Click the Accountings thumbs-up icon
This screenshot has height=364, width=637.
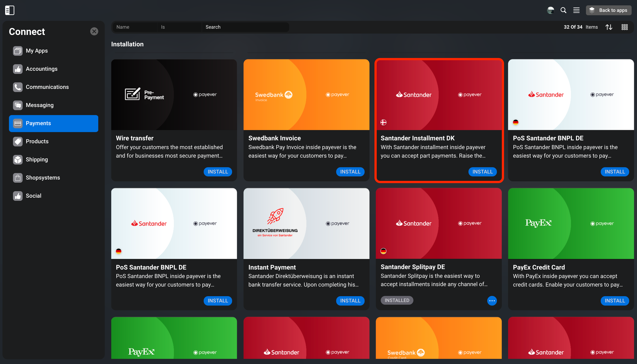pos(18,69)
